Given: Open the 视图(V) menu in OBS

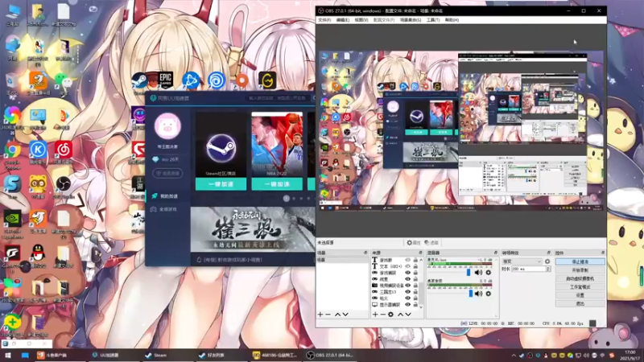Looking at the screenshot, I should [361, 19].
